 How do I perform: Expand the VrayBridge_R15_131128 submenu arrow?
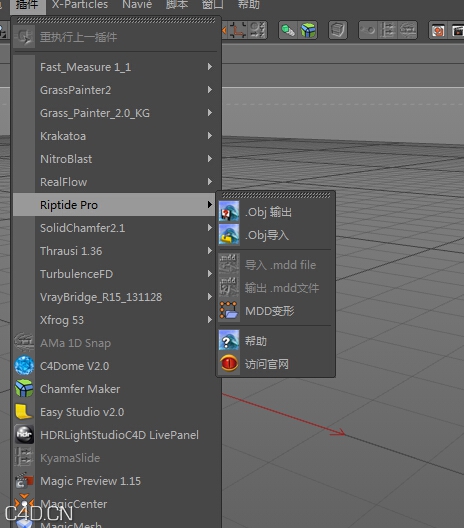(210, 297)
